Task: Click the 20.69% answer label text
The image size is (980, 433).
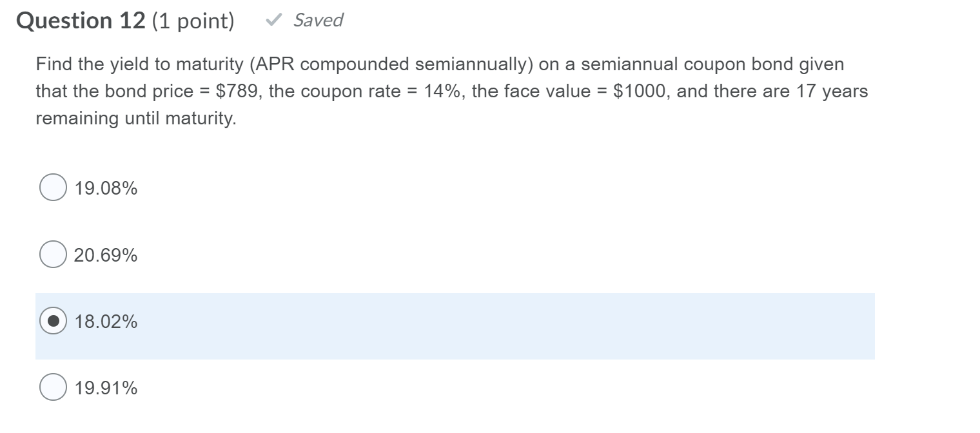Action: tap(105, 255)
